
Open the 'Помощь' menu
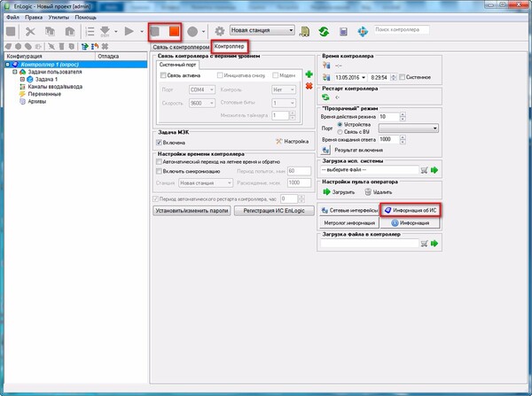pos(85,17)
